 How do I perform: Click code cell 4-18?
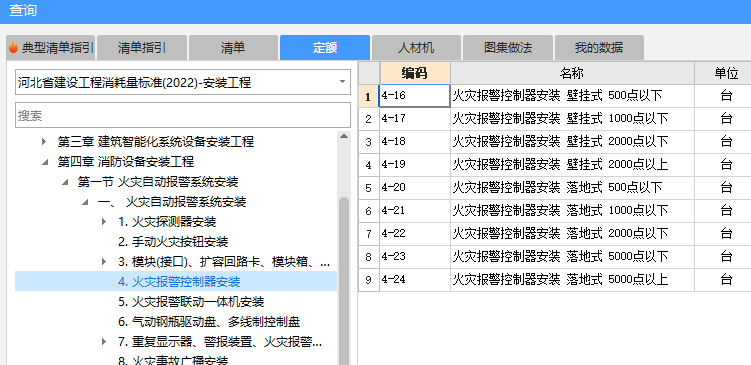click(415, 142)
